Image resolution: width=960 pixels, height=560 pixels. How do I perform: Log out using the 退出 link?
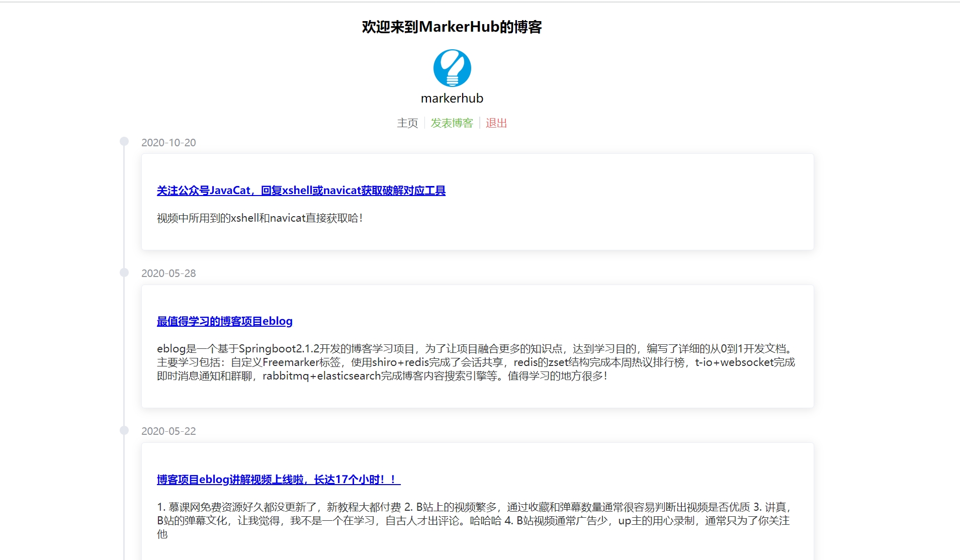[x=496, y=123]
